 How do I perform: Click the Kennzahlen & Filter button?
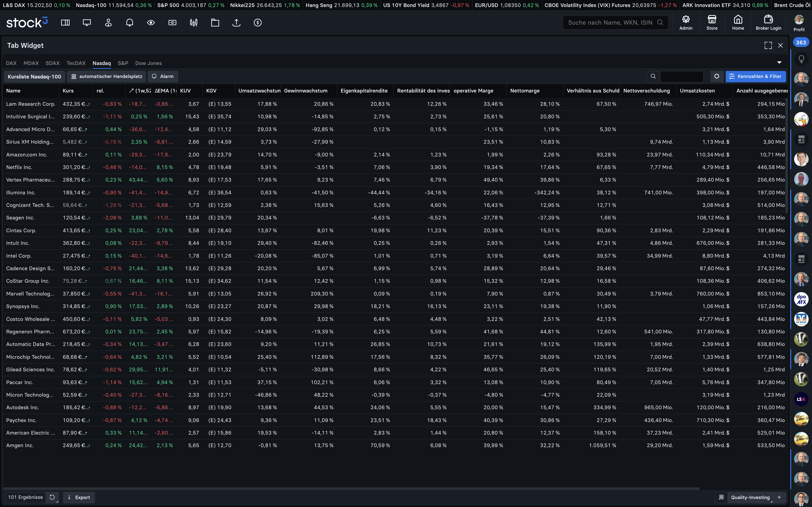click(x=755, y=77)
